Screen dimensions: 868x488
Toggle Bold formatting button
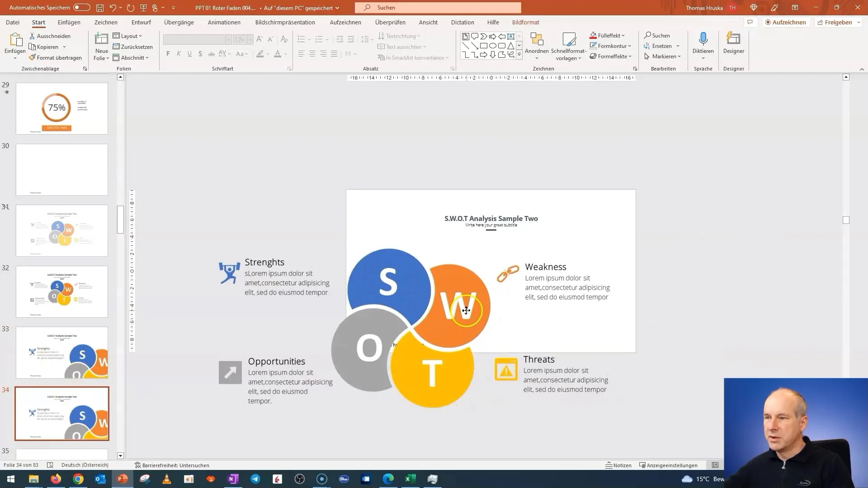(x=168, y=54)
